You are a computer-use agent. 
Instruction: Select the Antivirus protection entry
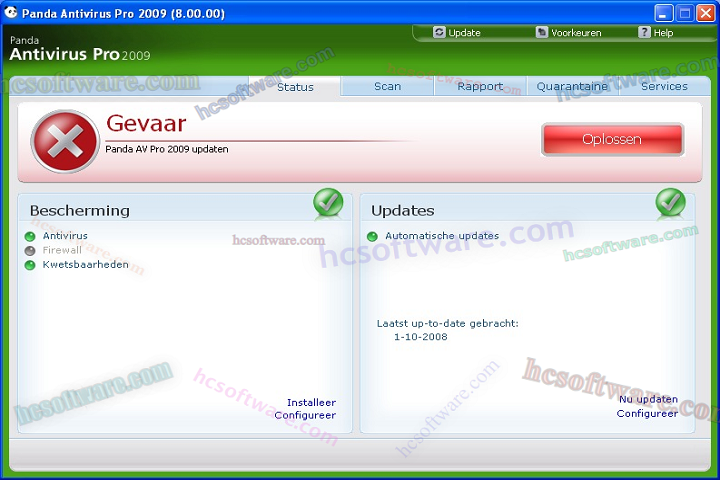(x=65, y=236)
